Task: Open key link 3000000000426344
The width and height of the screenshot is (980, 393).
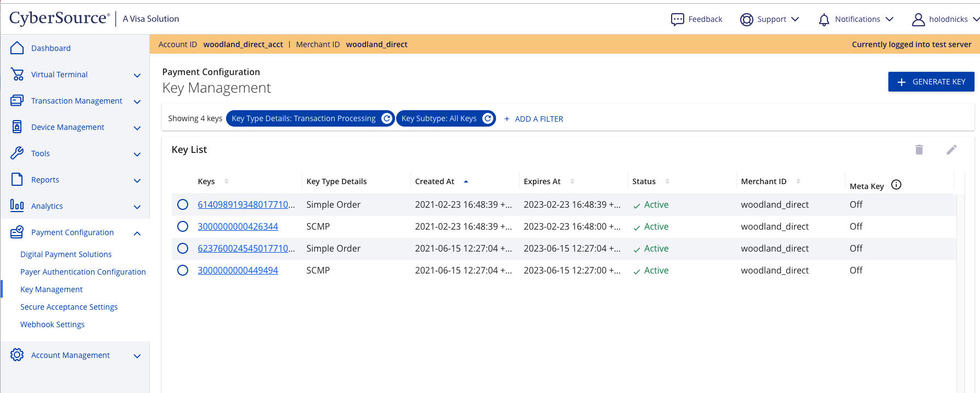Action: click(238, 226)
